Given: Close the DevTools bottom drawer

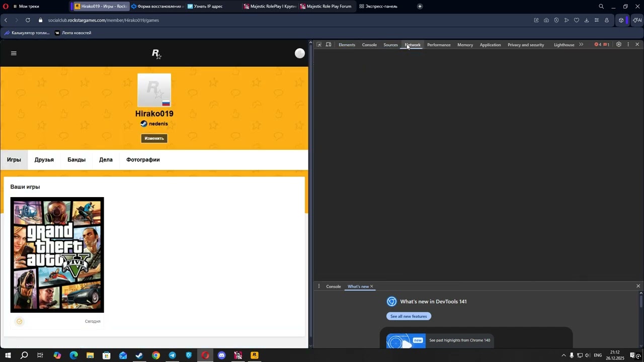Looking at the screenshot, I should (x=638, y=286).
